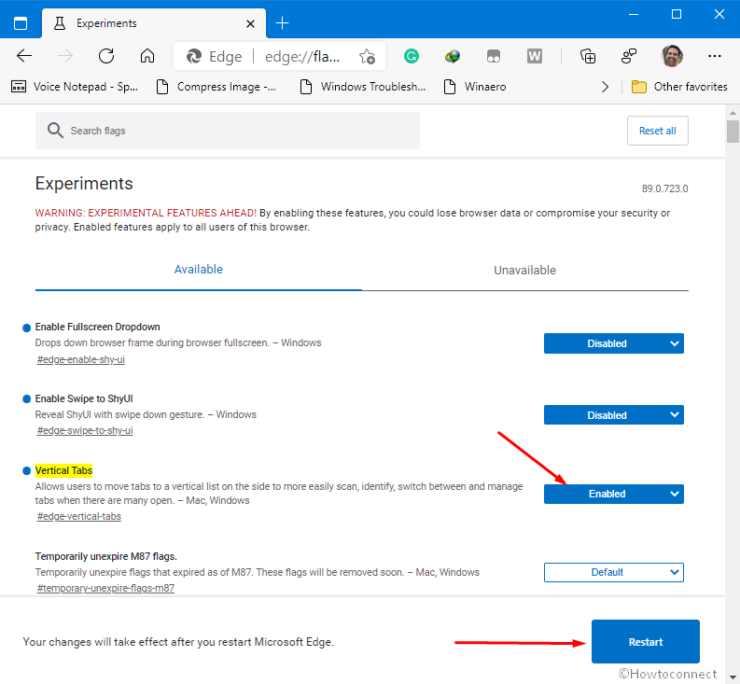740x684 pixels.
Task: Follow the #edge-enable-shy-ui link
Action: pos(81,360)
